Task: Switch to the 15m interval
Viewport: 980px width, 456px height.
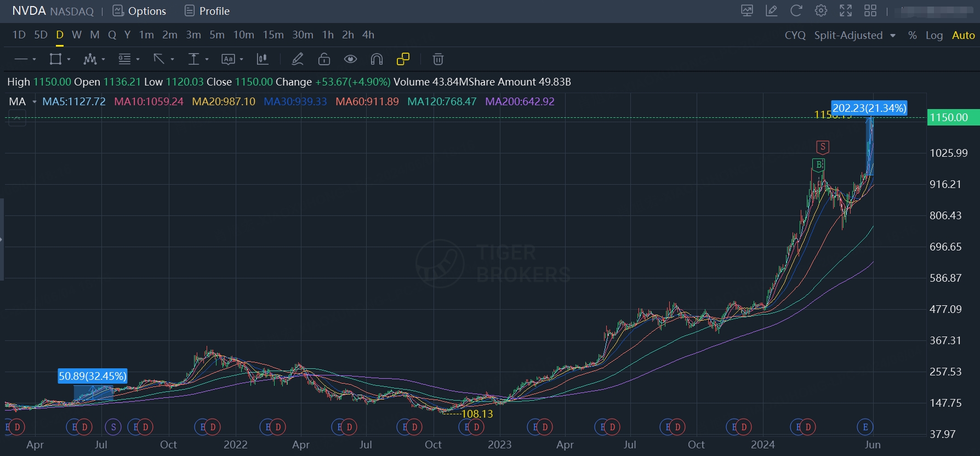Action: 273,35
